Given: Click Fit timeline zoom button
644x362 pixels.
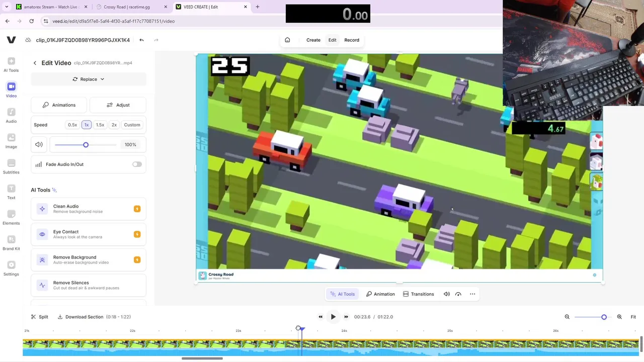Looking at the screenshot, I should tap(633, 317).
